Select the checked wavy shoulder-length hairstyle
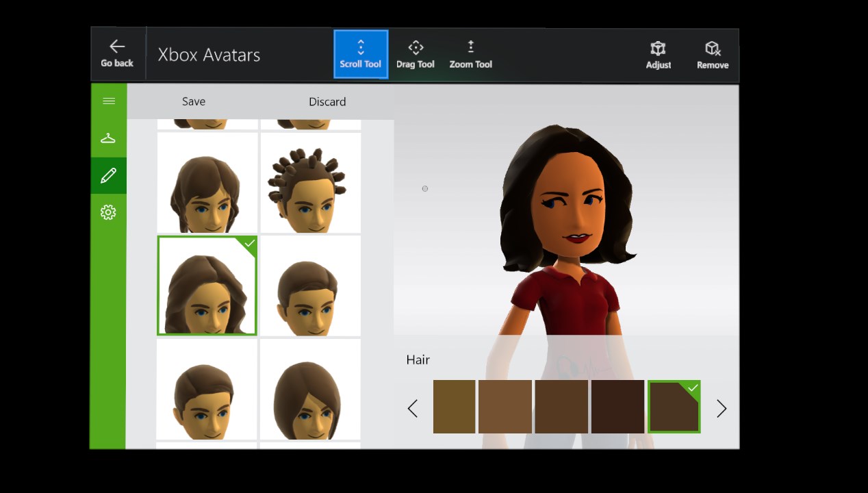This screenshot has height=493, width=868. [207, 286]
